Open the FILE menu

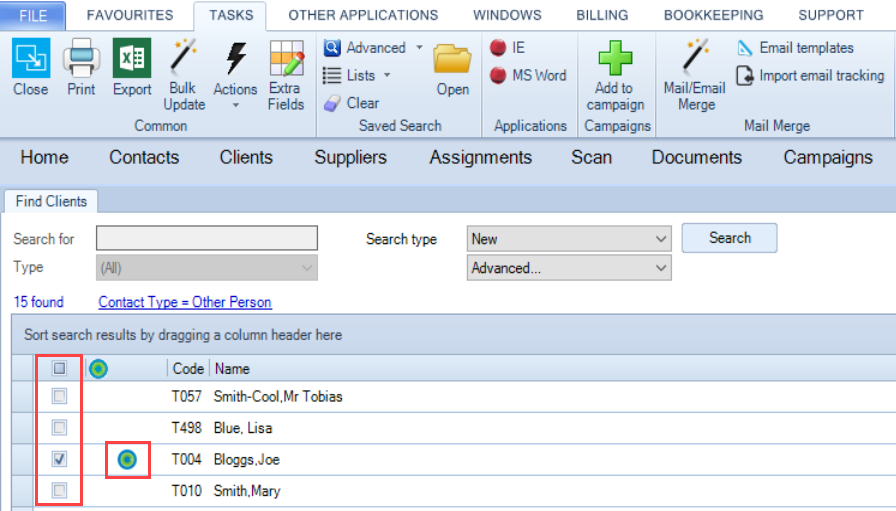click(33, 15)
